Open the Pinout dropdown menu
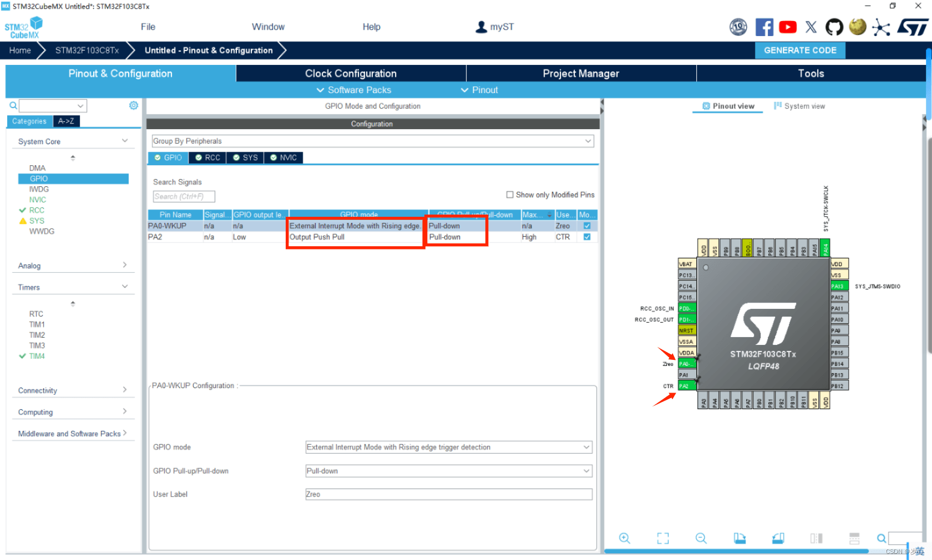The width and height of the screenshot is (932, 560). click(479, 90)
